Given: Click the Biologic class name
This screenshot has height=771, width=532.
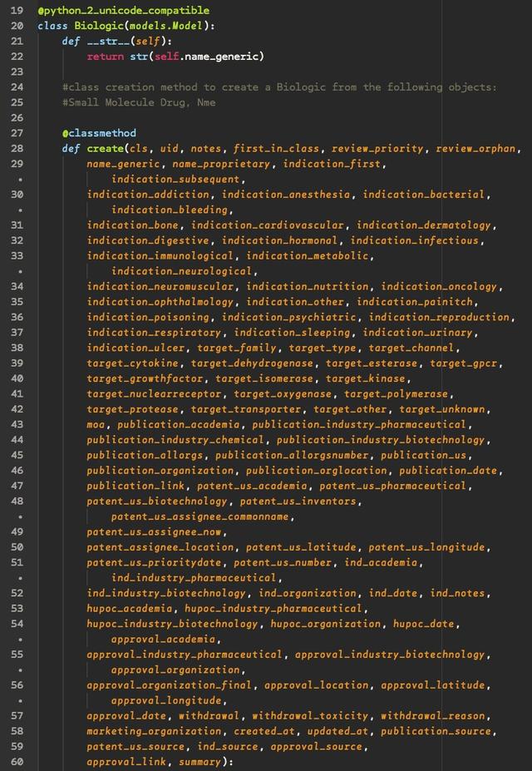Looking at the screenshot, I should [x=99, y=26].
